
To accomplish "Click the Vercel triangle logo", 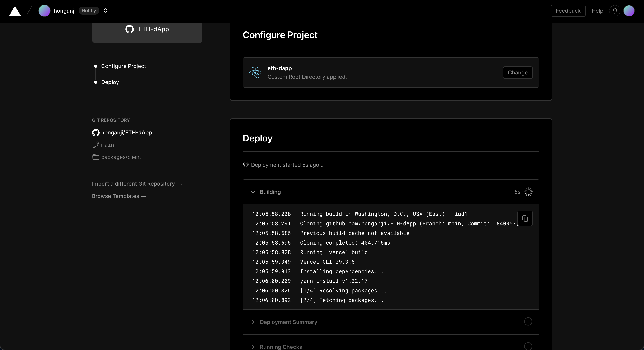I will coord(15,11).
